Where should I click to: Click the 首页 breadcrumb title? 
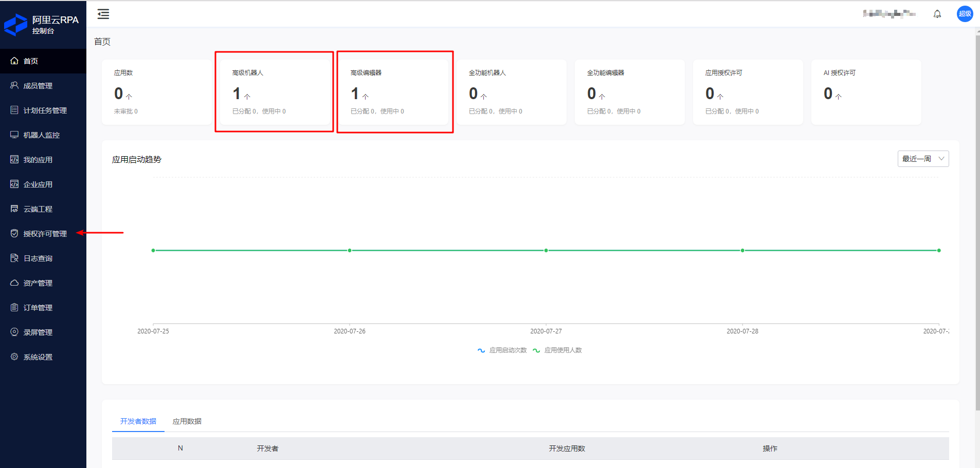tap(102, 42)
